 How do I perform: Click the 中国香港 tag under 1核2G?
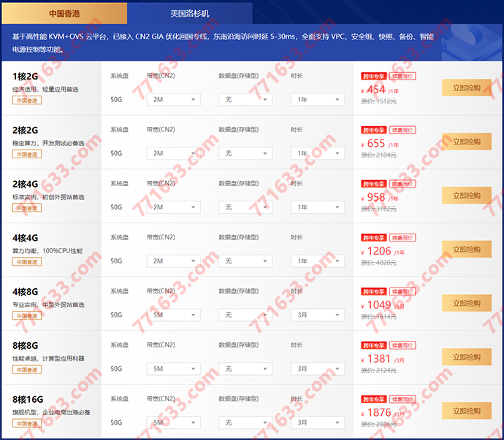(27, 101)
